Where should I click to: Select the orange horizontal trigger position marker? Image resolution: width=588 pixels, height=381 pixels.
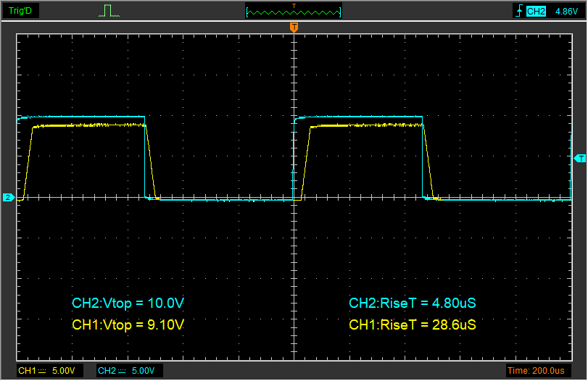pyautogui.click(x=294, y=28)
